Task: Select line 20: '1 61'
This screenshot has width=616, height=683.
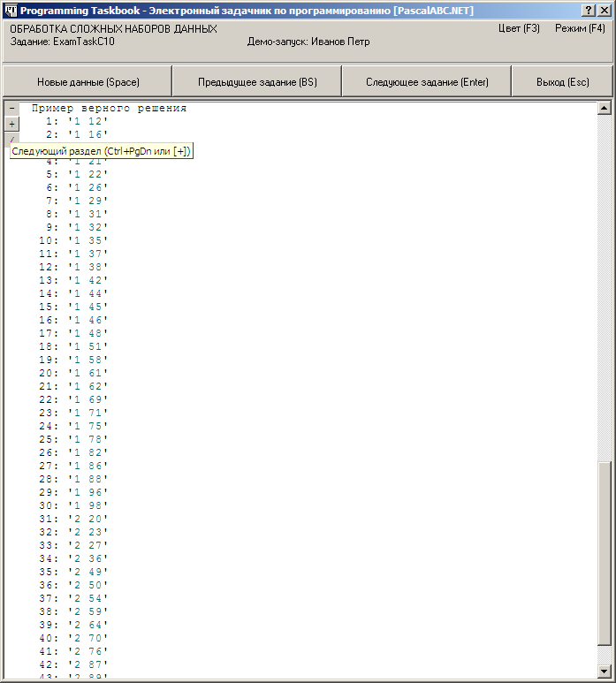Action: point(73,373)
